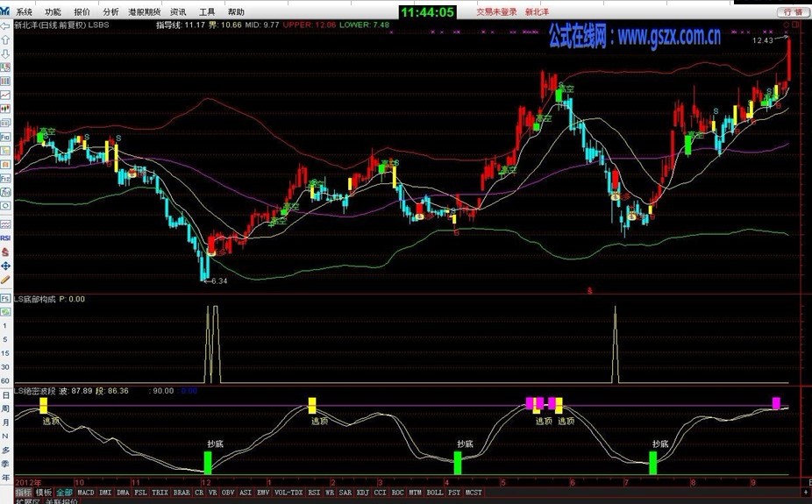Click the 交易未登录 link

point(496,12)
